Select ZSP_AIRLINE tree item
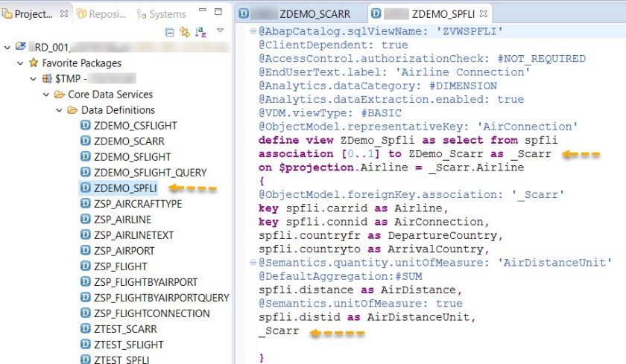This screenshot has width=626, height=364. pos(122,220)
